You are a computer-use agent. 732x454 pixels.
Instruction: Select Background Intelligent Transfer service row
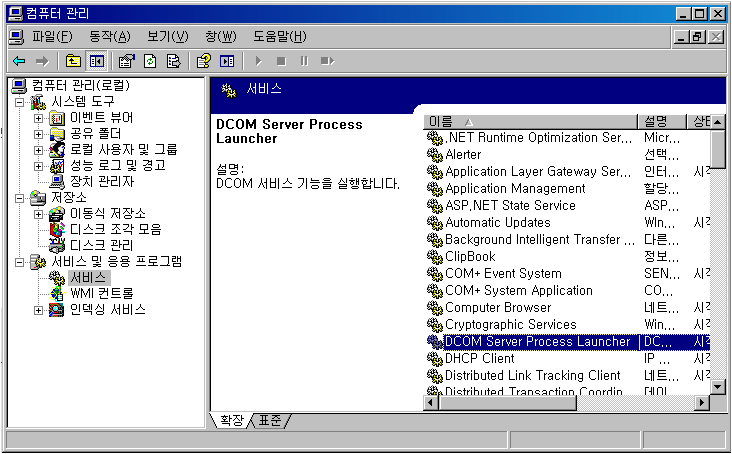click(x=569, y=239)
